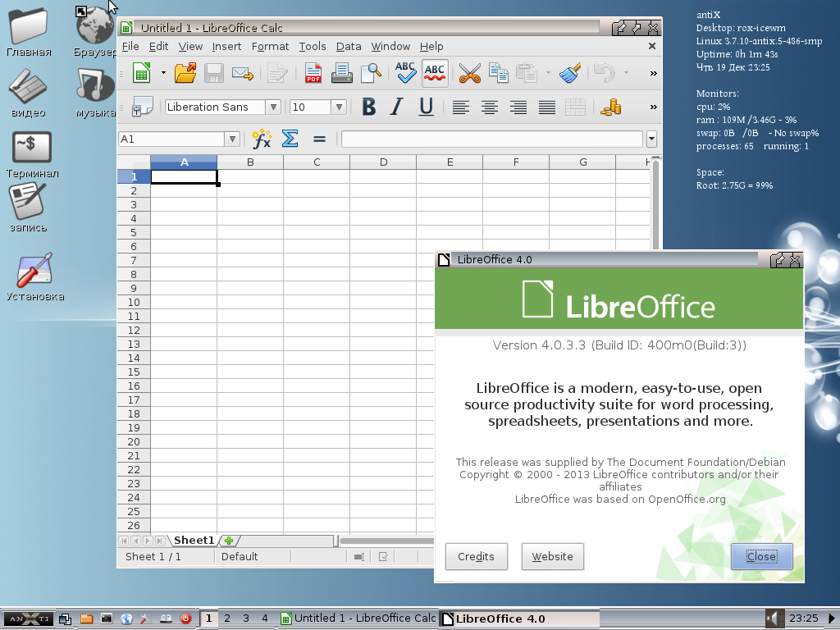This screenshot has width=840, height=630.
Task: Toggle selection mode in status bar
Action: tap(359, 557)
